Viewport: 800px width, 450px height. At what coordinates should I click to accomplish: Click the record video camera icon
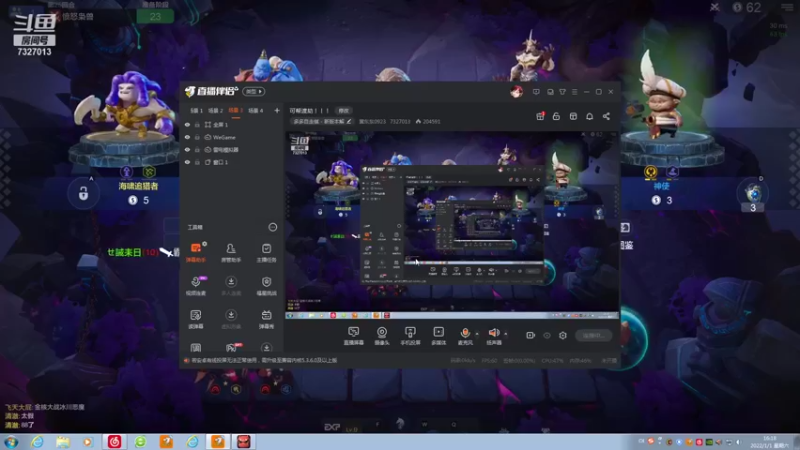tap(531, 335)
